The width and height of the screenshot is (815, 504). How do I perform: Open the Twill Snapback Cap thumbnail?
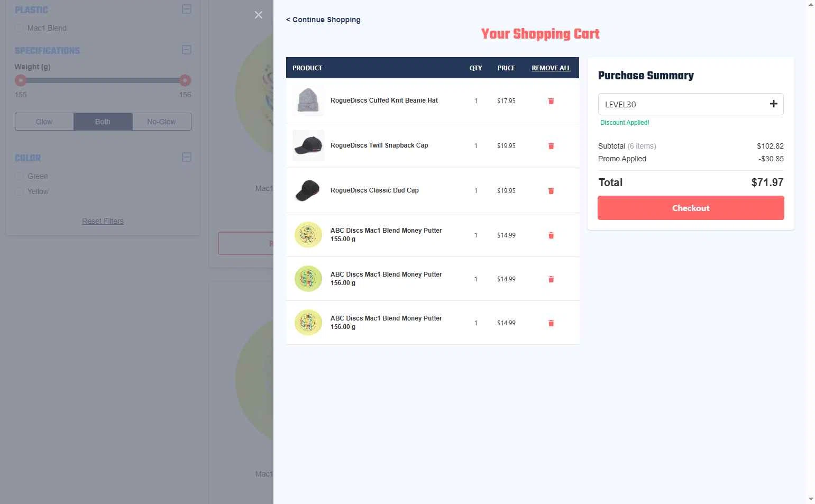[x=308, y=145]
